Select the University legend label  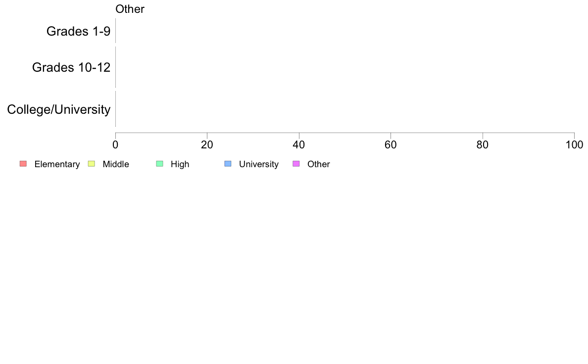pyautogui.click(x=259, y=164)
